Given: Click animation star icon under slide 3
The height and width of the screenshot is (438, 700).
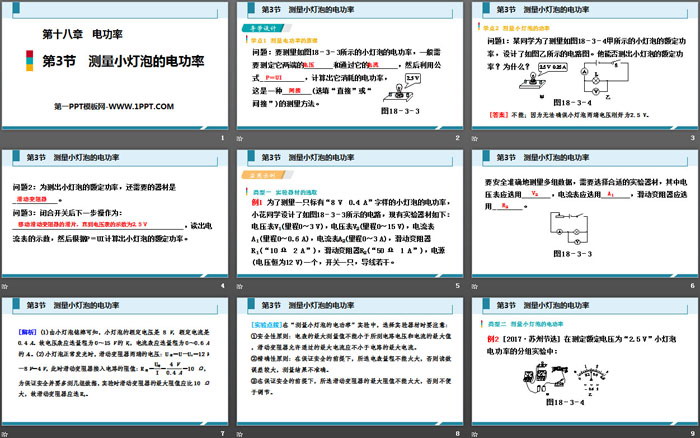Looking at the screenshot, I should coord(475,138).
